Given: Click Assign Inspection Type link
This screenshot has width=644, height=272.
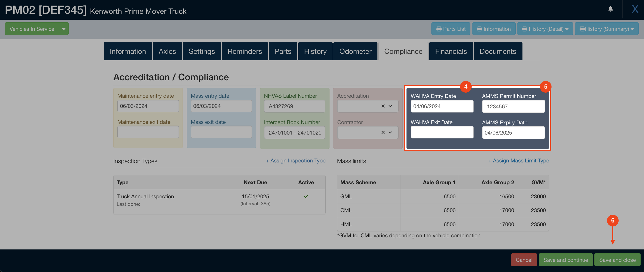Looking at the screenshot, I should point(295,161).
